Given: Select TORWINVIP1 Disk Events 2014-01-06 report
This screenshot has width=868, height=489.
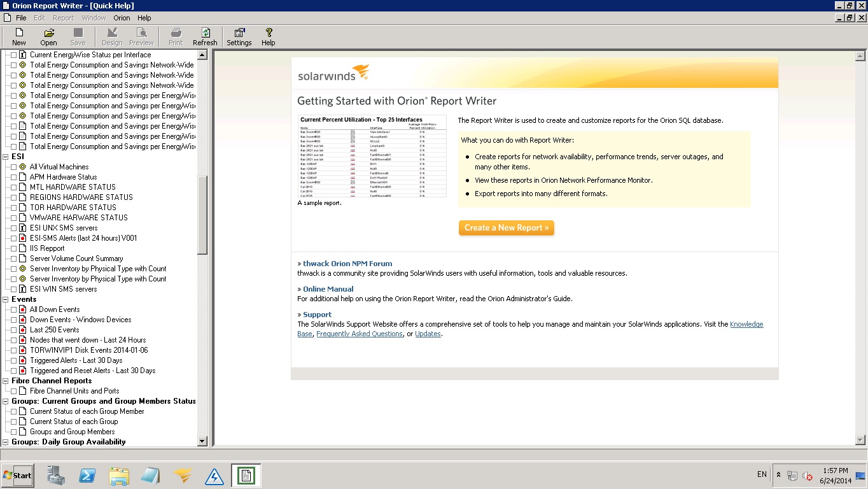Looking at the screenshot, I should pos(88,350).
